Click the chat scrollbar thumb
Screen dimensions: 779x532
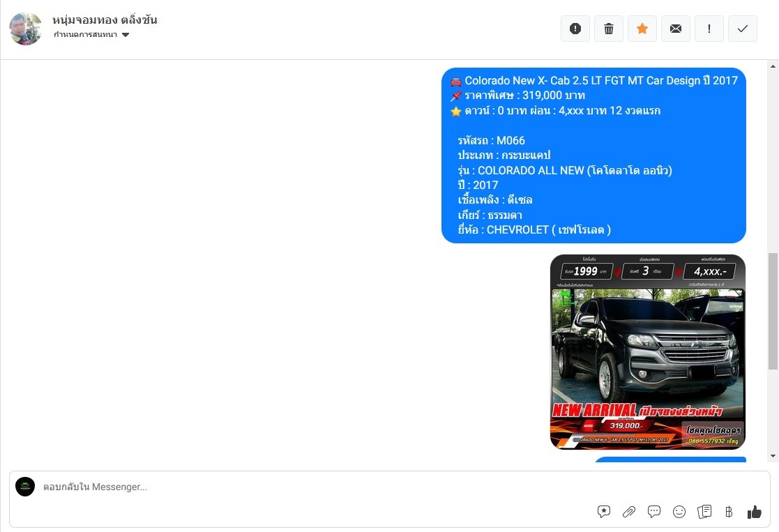[x=773, y=311]
